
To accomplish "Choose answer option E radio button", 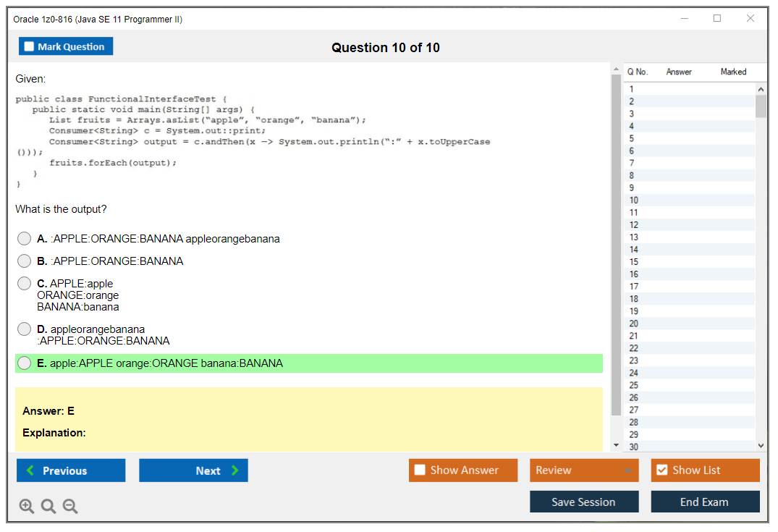I will (x=25, y=363).
